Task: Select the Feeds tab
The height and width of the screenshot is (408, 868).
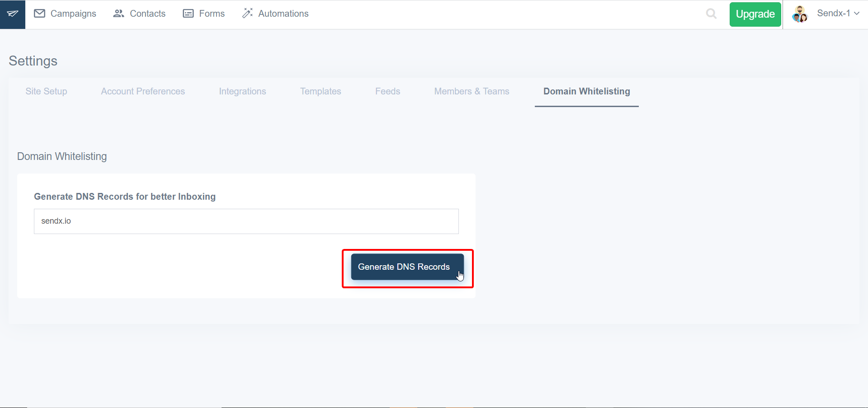Action: (x=387, y=91)
